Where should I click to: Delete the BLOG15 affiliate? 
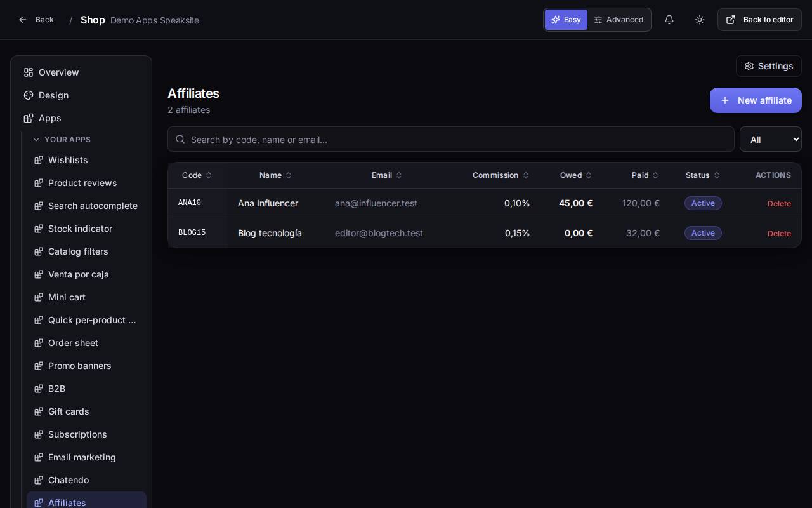coord(779,234)
